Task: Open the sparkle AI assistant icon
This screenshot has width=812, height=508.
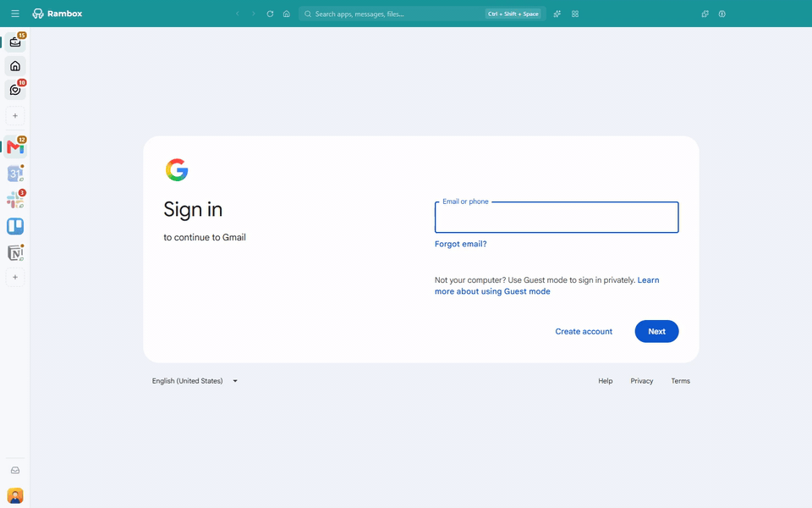Action: 557,14
